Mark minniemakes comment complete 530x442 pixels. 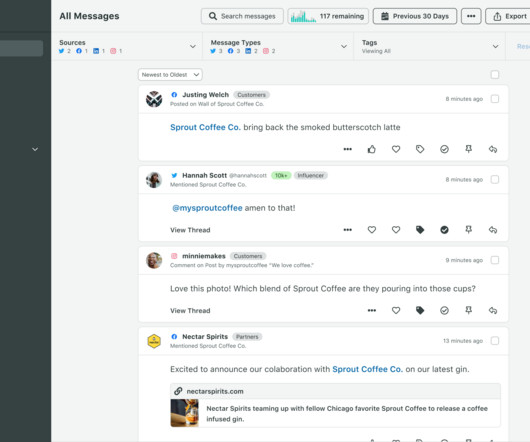pyautogui.click(x=444, y=310)
